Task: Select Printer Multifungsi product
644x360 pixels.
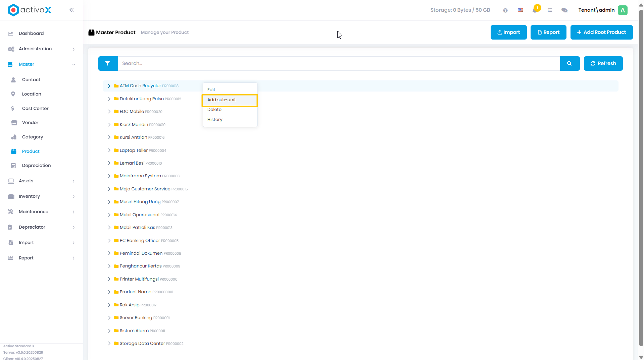Action: (x=139, y=279)
